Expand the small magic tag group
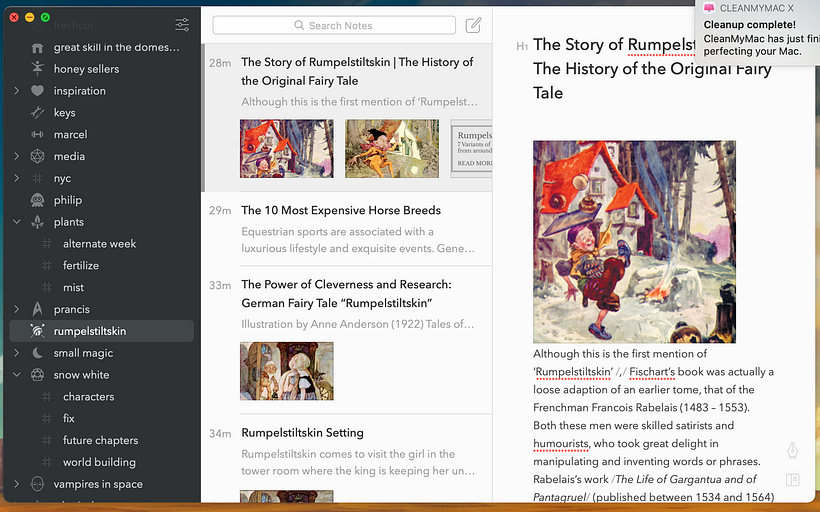The image size is (820, 512). [x=16, y=353]
